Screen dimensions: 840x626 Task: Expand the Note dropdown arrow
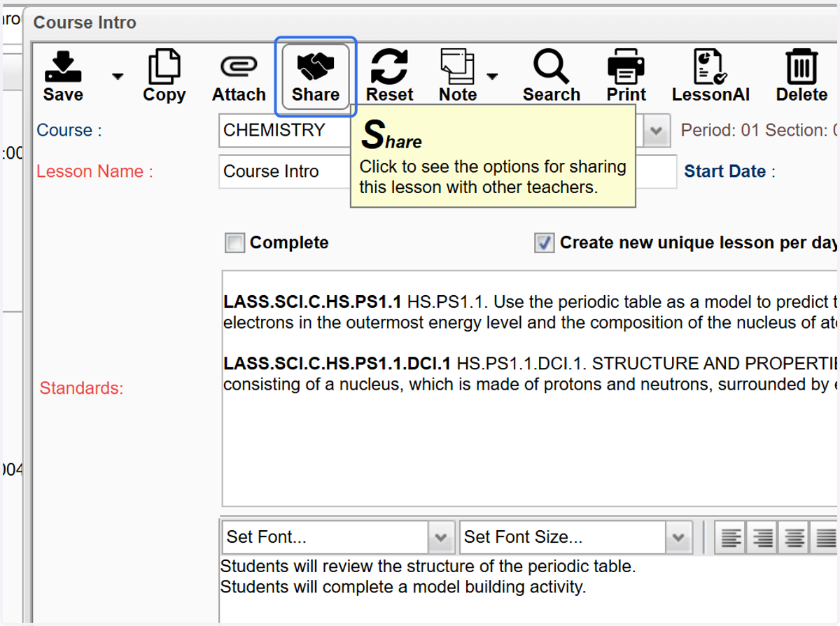[493, 76]
